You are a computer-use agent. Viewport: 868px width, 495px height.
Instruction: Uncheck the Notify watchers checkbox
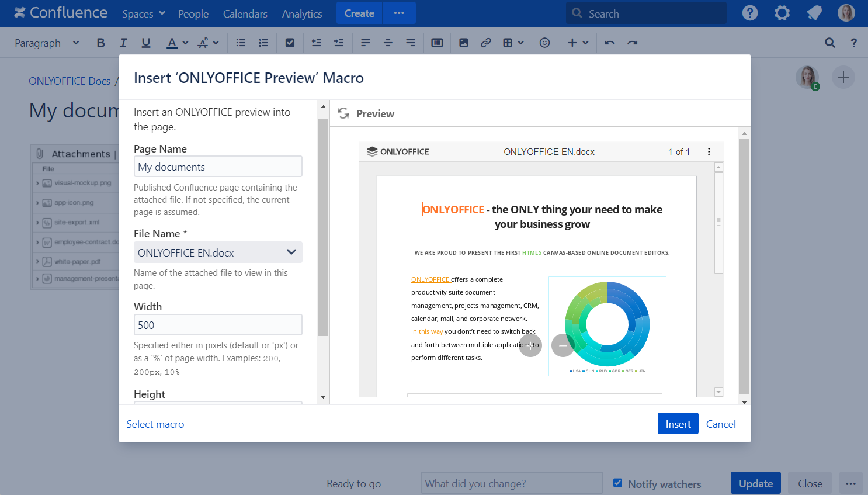coord(617,483)
